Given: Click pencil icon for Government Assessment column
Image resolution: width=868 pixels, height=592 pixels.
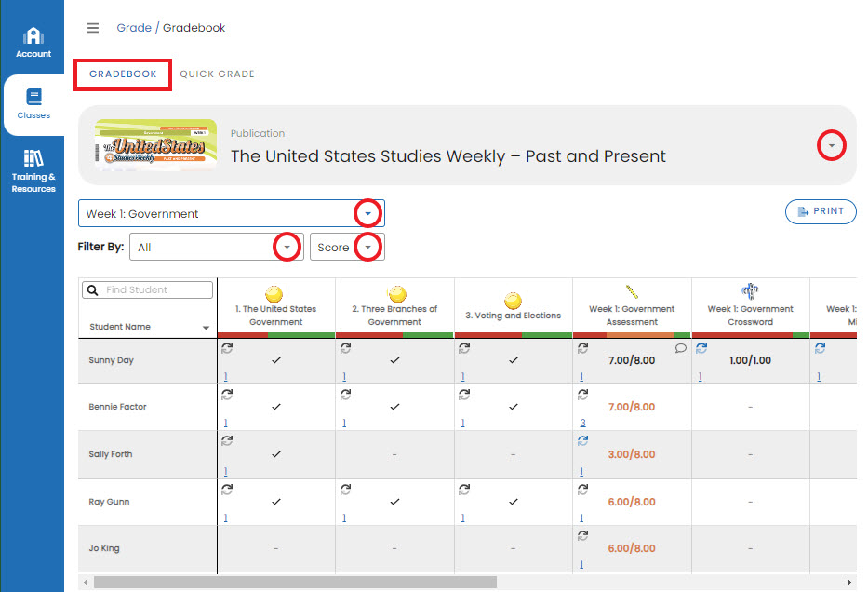Looking at the screenshot, I should (x=632, y=292).
